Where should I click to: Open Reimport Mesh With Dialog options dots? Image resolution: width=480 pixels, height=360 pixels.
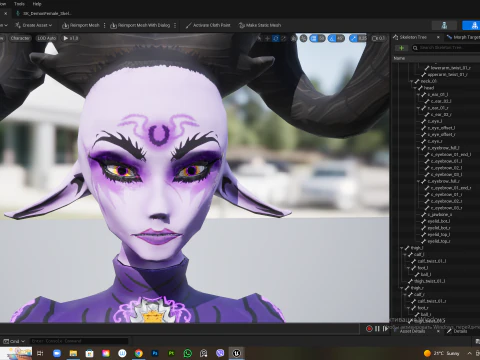coord(175,25)
